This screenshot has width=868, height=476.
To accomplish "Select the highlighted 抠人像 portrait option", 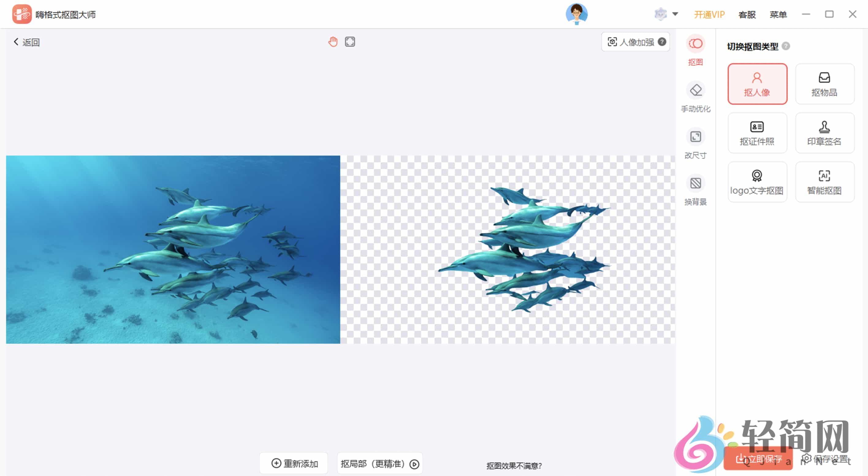I will 757,84.
